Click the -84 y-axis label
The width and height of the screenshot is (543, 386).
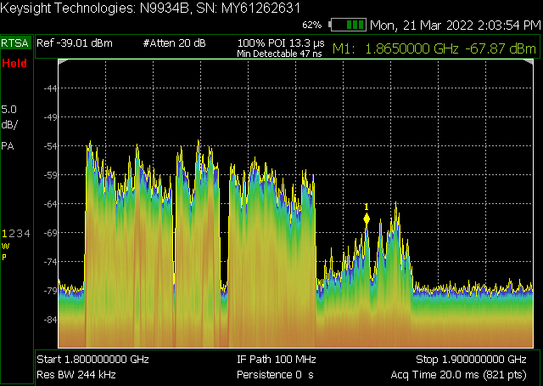tap(50, 319)
